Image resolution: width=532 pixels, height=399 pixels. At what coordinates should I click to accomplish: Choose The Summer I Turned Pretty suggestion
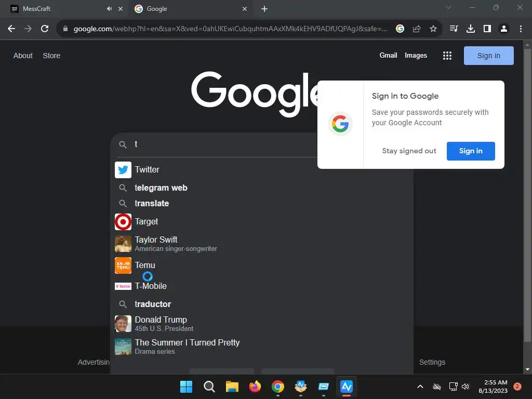pyautogui.click(x=262, y=347)
